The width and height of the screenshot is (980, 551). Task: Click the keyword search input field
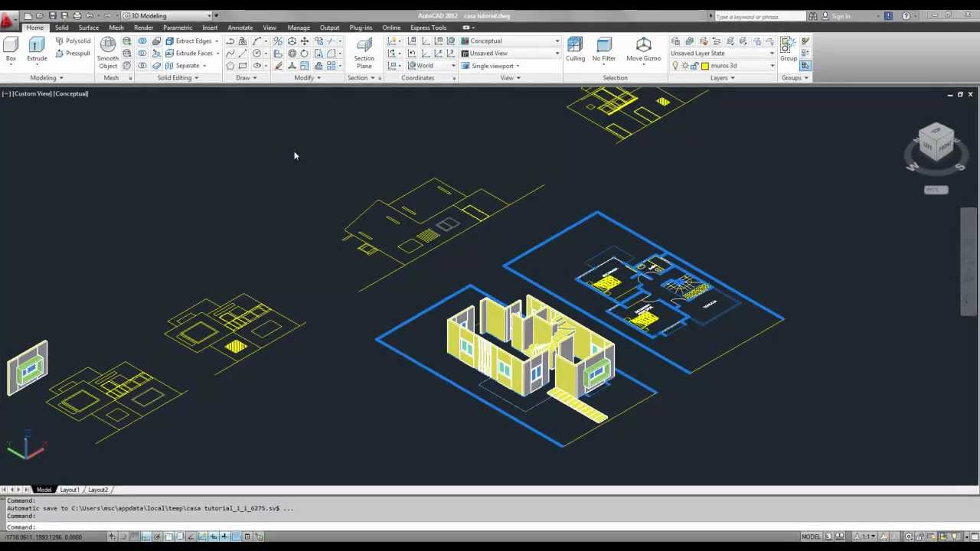759,16
